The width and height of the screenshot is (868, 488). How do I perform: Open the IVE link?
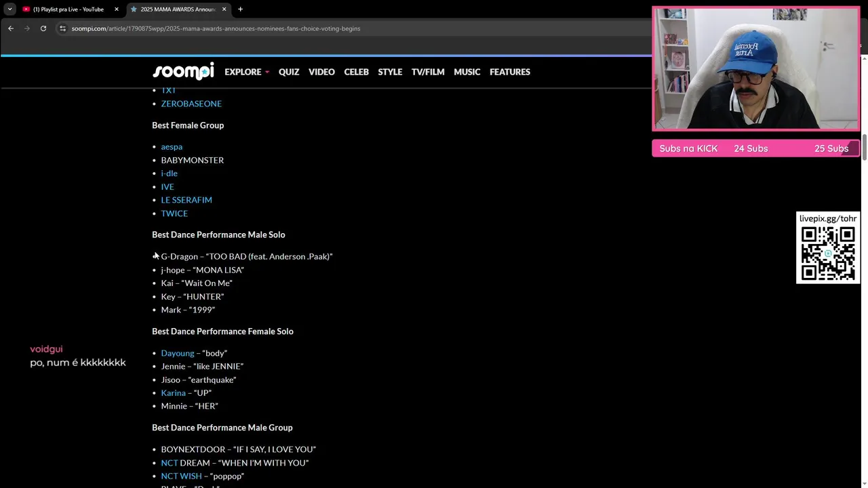click(167, 186)
